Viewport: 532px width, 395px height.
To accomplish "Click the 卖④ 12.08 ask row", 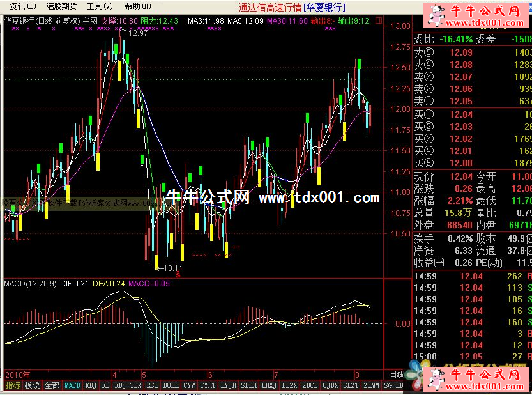I will click(x=473, y=65).
